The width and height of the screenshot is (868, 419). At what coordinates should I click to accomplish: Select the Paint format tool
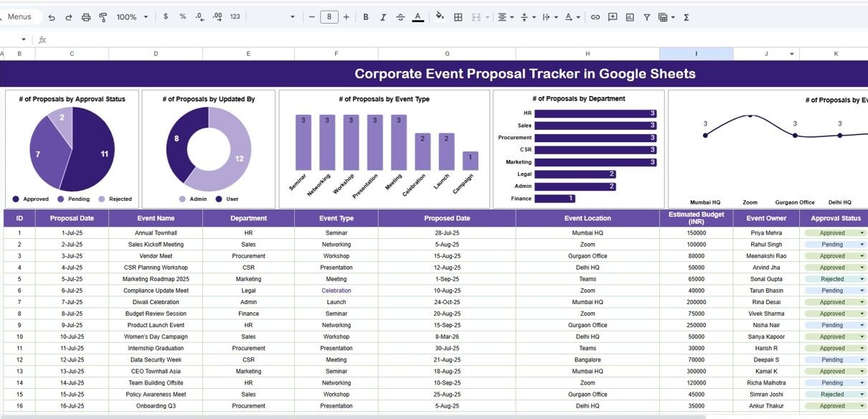103,17
